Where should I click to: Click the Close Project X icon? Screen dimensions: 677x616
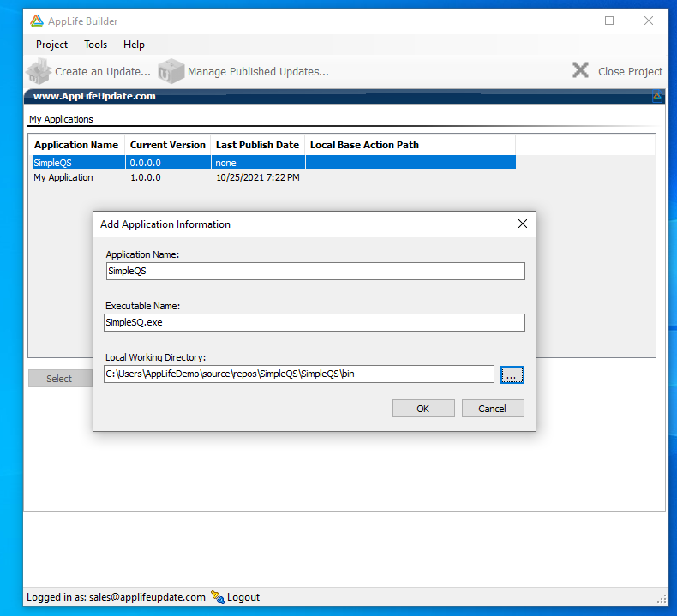tap(581, 70)
